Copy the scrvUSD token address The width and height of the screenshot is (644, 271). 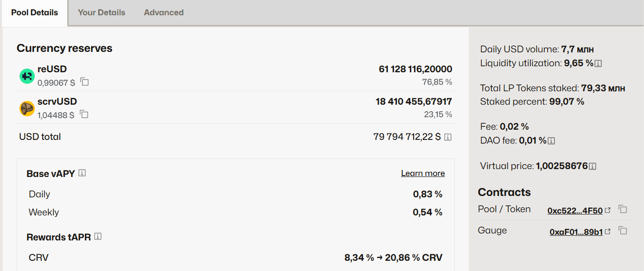tap(84, 114)
